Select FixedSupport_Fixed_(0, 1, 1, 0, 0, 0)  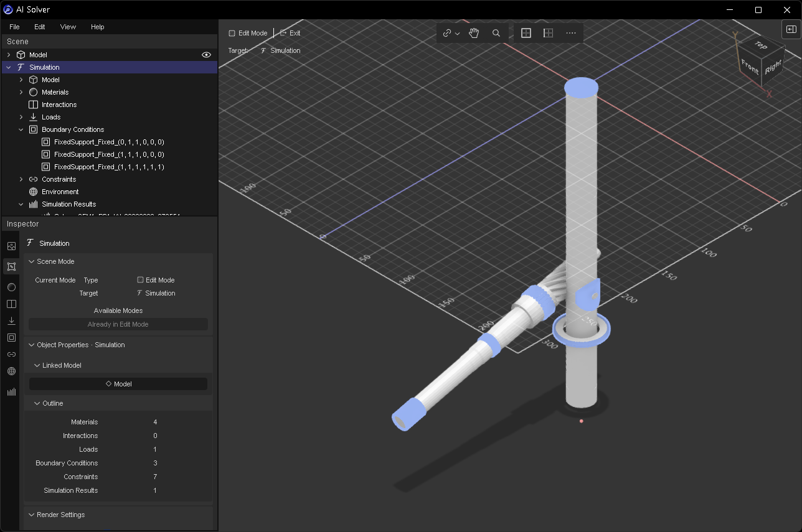(110, 142)
